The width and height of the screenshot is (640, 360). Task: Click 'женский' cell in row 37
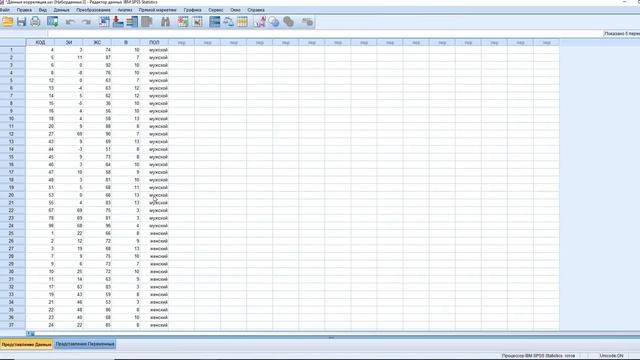tap(154, 325)
